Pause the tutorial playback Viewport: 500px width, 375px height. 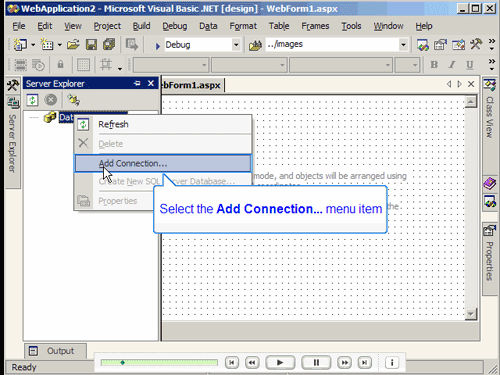(316, 362)
